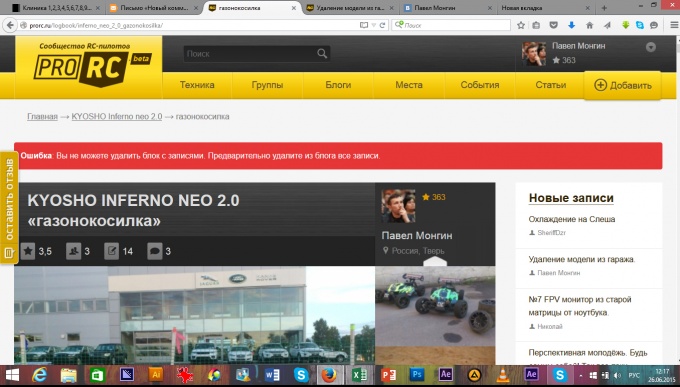680x387 pixels.
Task: Open the downloads arrow icon
Action: pyautogui.click(x=572, y=25)
